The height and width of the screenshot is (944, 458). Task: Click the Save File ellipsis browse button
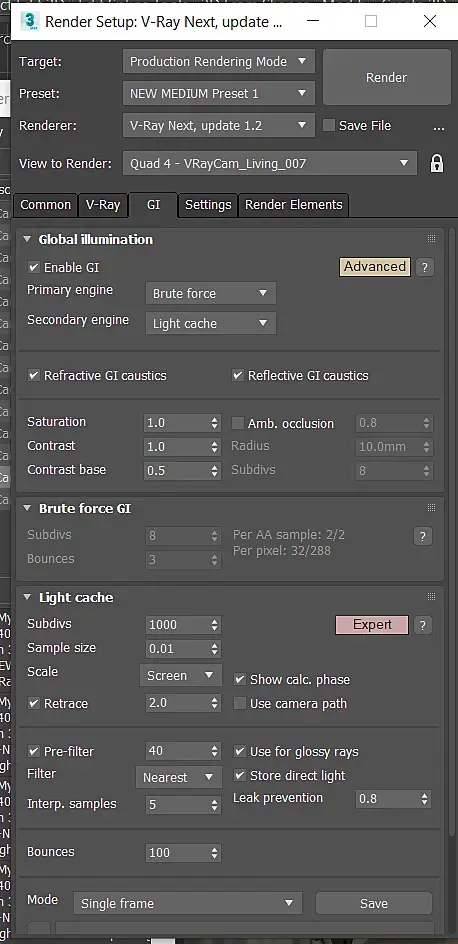point(439,128)
